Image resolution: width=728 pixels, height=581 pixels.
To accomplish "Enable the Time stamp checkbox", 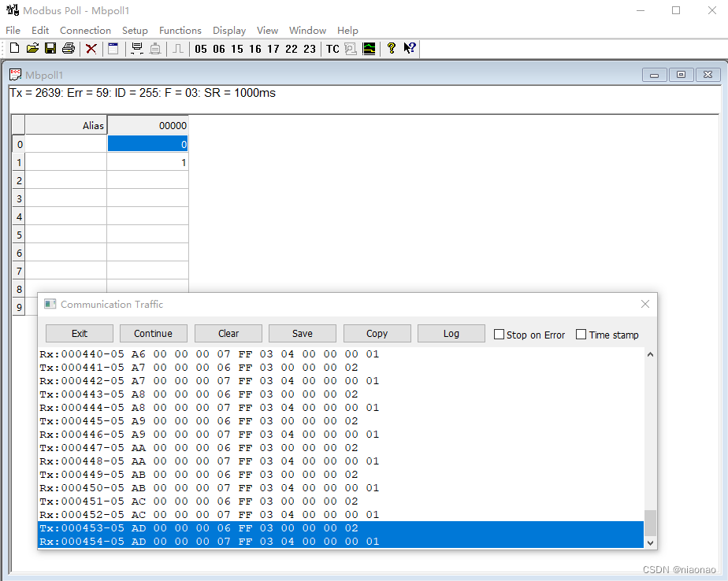I will pos(581,334).
